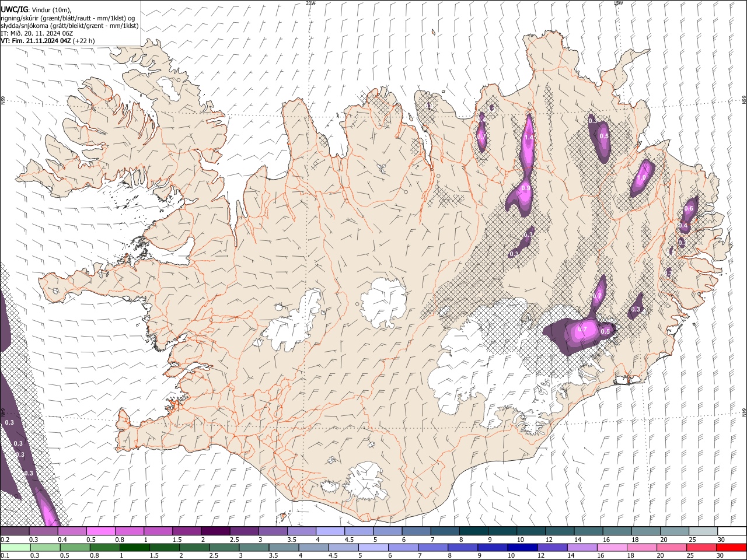Viewport: 747px width, 560px height.
Task: Click the 64N latitude label on right edge
Action: click(744, 412)
